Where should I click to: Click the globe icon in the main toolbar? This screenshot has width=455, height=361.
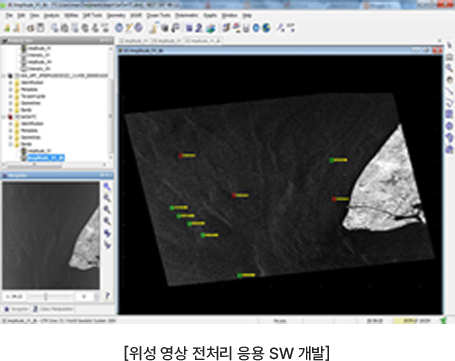pyautogui.click(x=266, y=28)
